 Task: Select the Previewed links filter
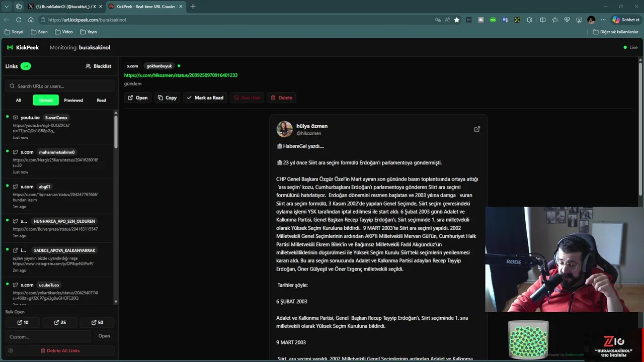(73, 100)
